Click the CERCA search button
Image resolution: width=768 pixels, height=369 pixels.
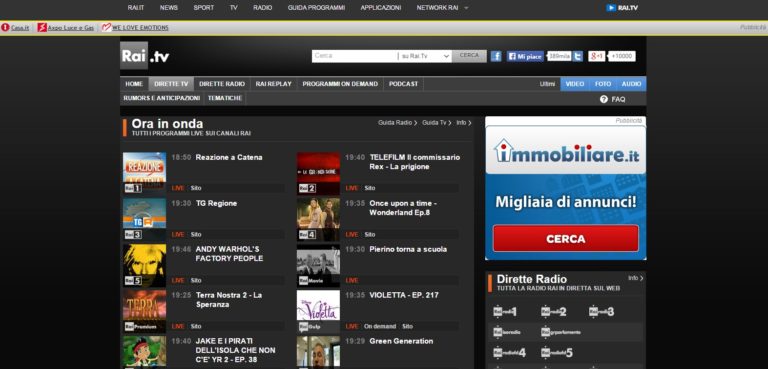click(x=469, y=56)
